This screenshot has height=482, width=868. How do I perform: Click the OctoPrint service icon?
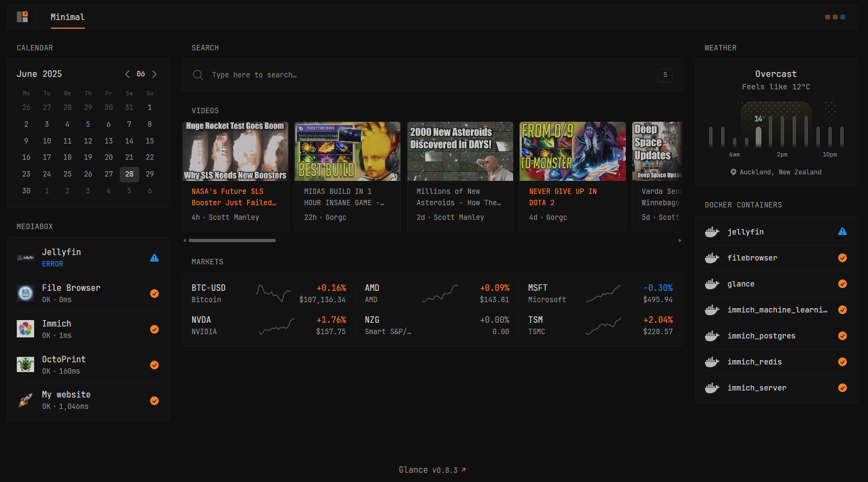(25, 364)
